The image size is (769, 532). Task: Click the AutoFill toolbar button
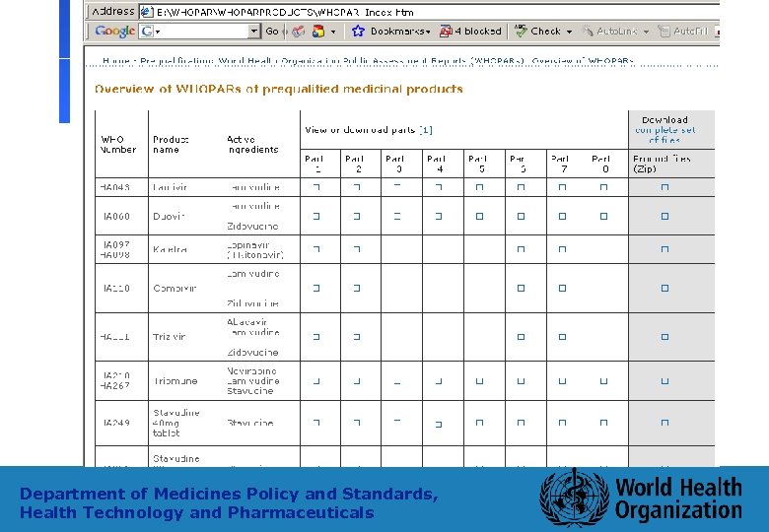pos(682,32)
